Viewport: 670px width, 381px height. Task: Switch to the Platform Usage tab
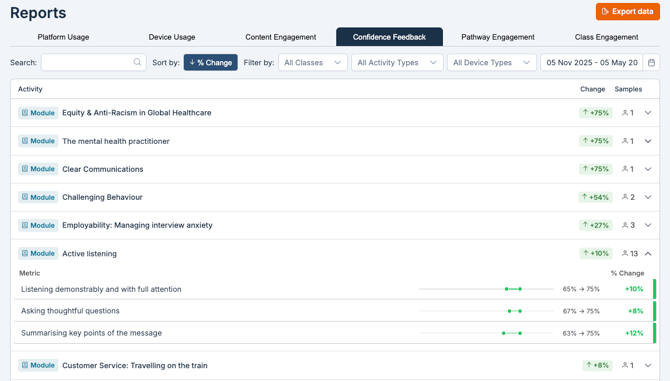63,37
